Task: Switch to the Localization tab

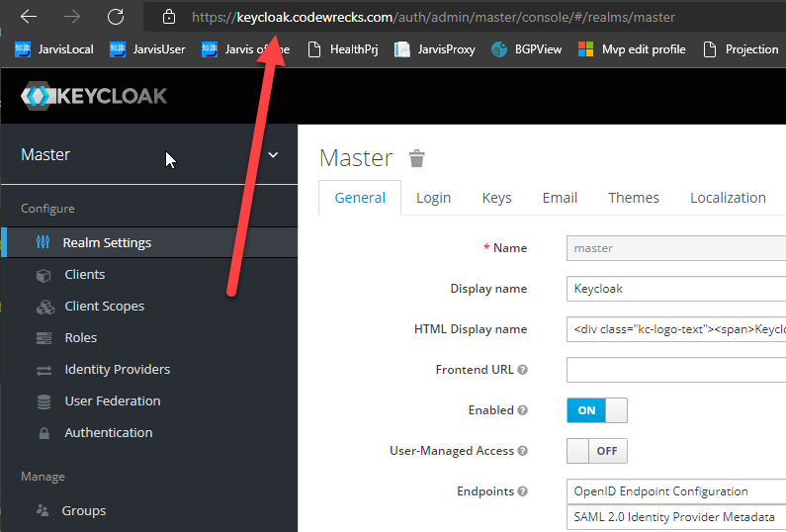Action: [x=728, y=198]
